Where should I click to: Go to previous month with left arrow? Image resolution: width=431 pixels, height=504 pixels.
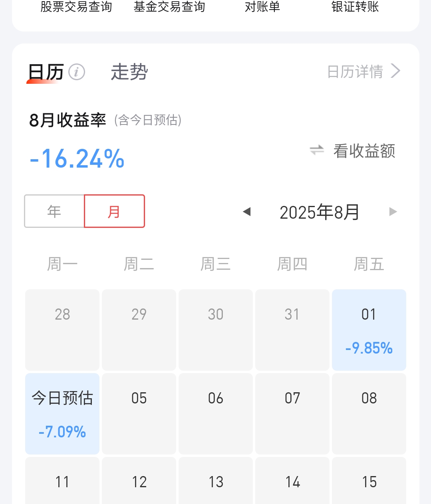[247, 211]
